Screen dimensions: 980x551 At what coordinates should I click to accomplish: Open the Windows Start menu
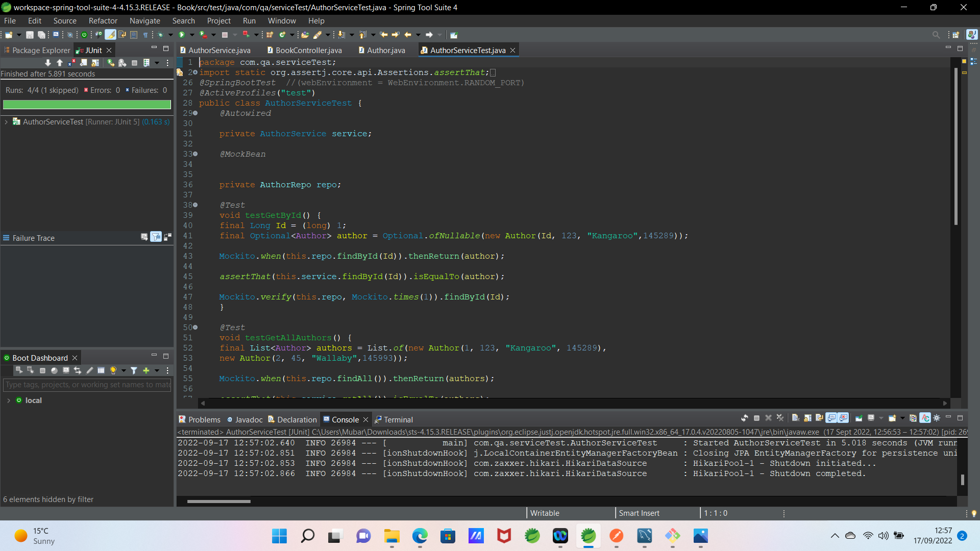(x=279, y=536)
